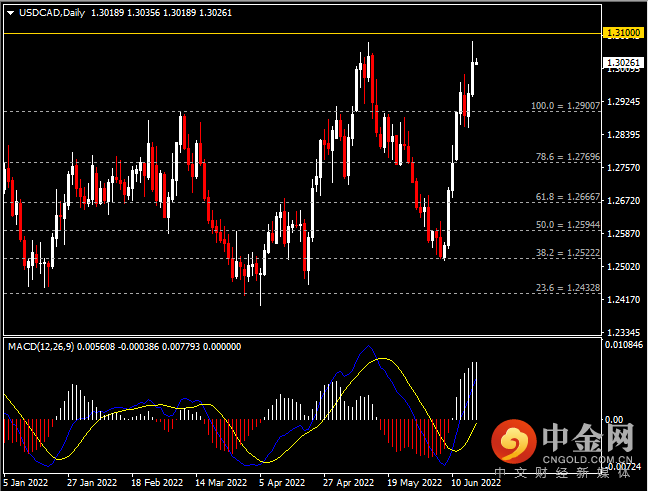Click the 5 Apr 2022 date label

click(x=282, y=482)
